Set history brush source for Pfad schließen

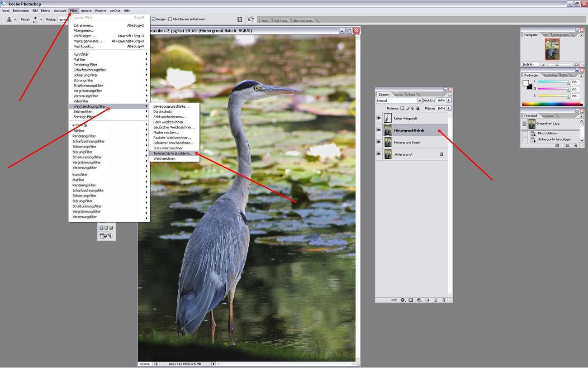pyautogui.click(x=524, y=134)
